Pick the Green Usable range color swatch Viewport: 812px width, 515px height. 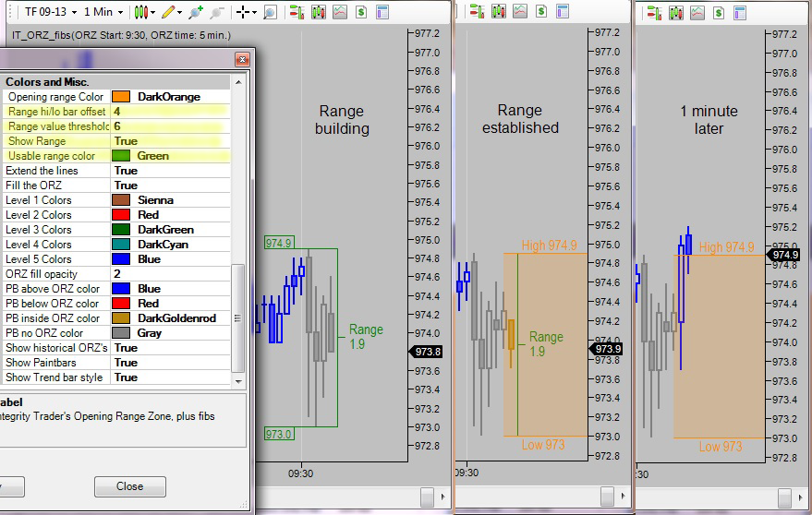point(121,156)
